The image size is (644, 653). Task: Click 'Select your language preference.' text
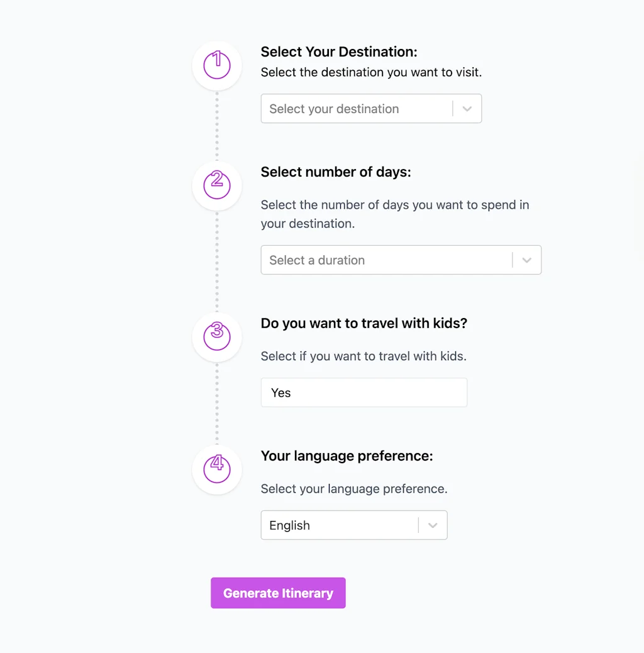click(354, 489)
